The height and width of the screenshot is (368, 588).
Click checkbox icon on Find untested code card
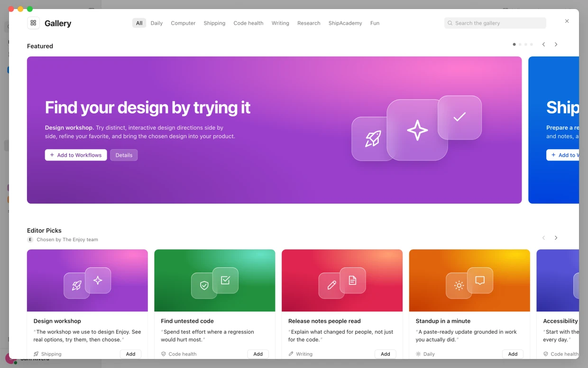click(x=225, y=280)
